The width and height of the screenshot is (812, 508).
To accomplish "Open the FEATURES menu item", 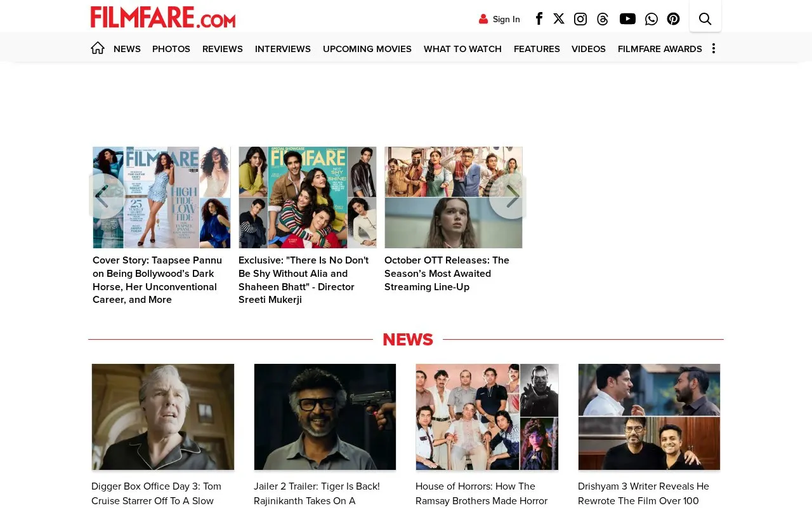I will [537, 49].
